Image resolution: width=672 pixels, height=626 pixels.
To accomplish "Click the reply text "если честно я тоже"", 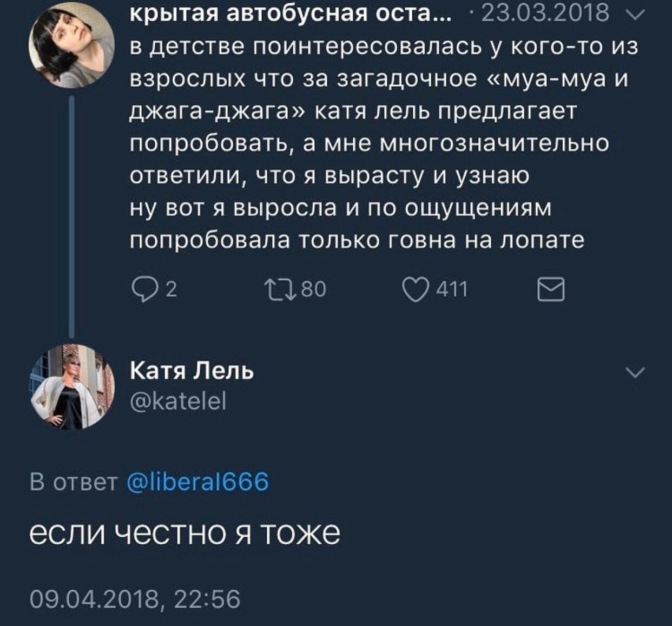I will click(x=185, y=534).
